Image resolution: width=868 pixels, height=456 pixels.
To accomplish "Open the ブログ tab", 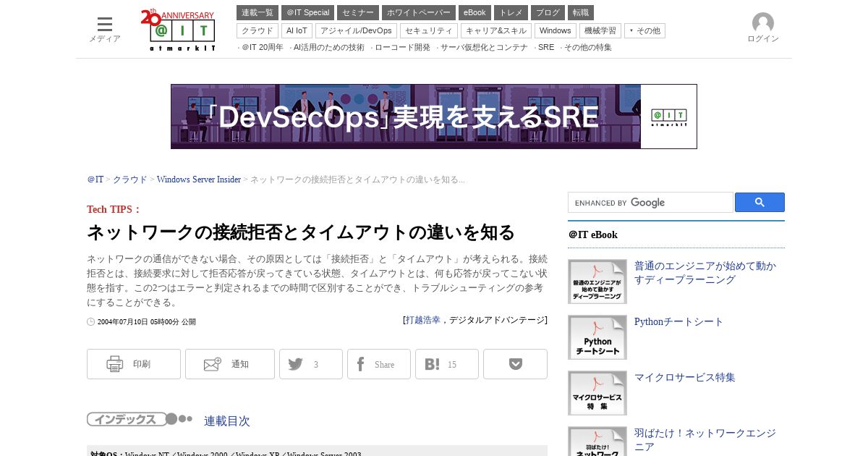I will pos(548,13).
